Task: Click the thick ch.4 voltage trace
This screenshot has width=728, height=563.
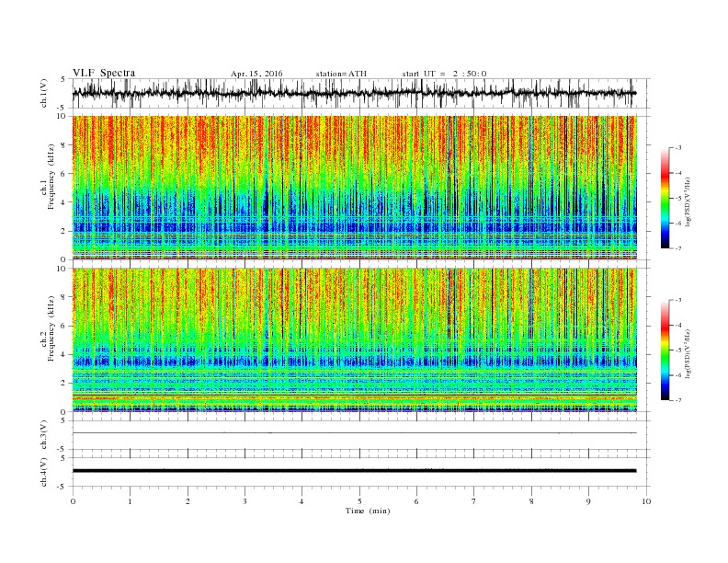Action: tap(354, 471)
